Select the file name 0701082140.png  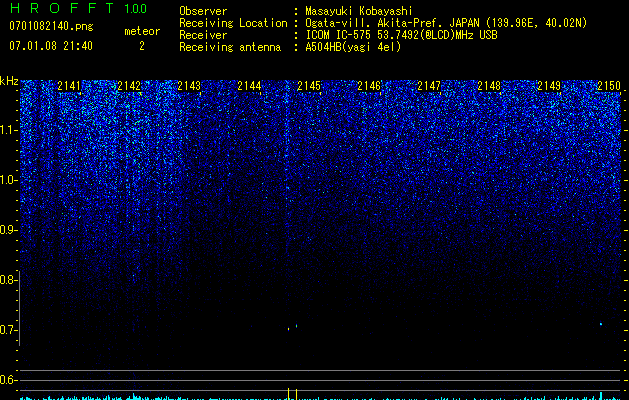click(x=51, y=26)
